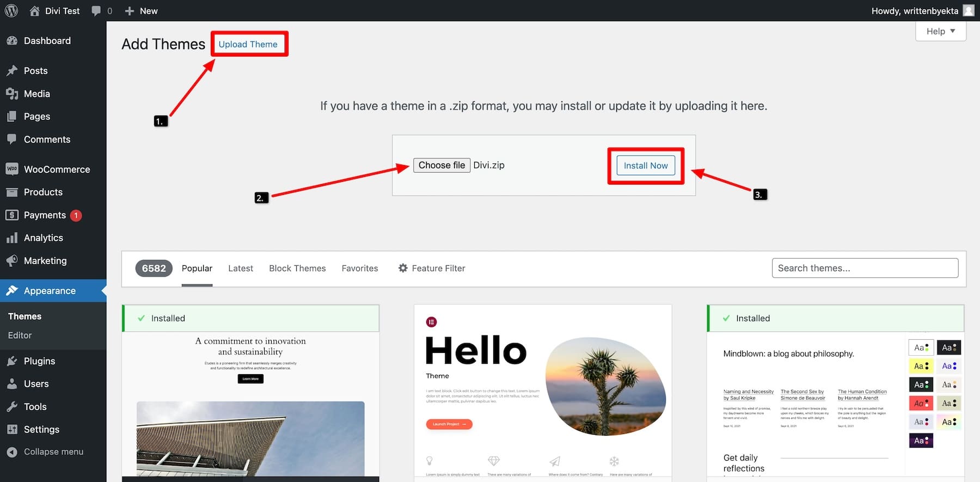Click the Payments dollar icon

coord(12,215)
